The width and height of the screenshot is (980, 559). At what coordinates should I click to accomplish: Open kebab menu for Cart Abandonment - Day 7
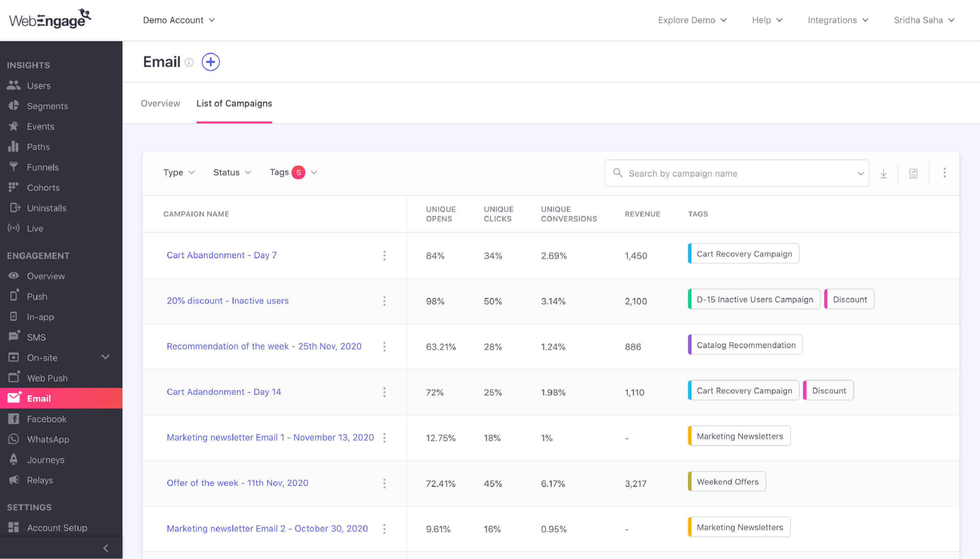(384, 256)
